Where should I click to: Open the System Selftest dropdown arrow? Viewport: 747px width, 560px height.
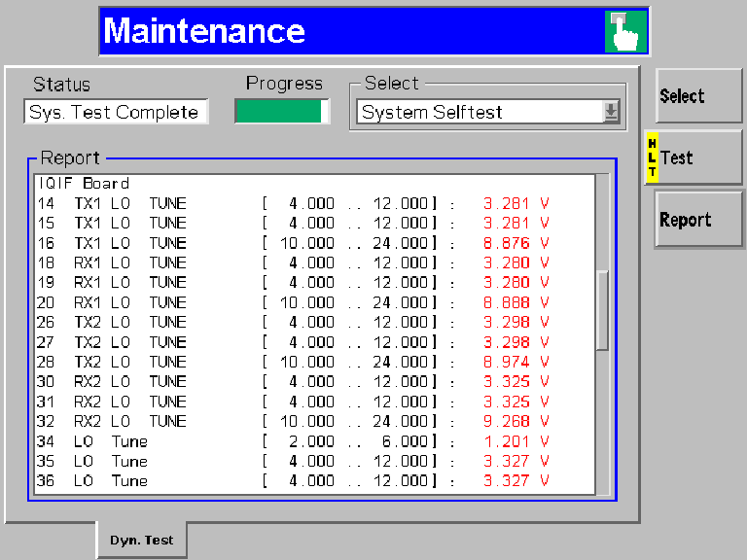pyautogui.click(x=611, y=112)
